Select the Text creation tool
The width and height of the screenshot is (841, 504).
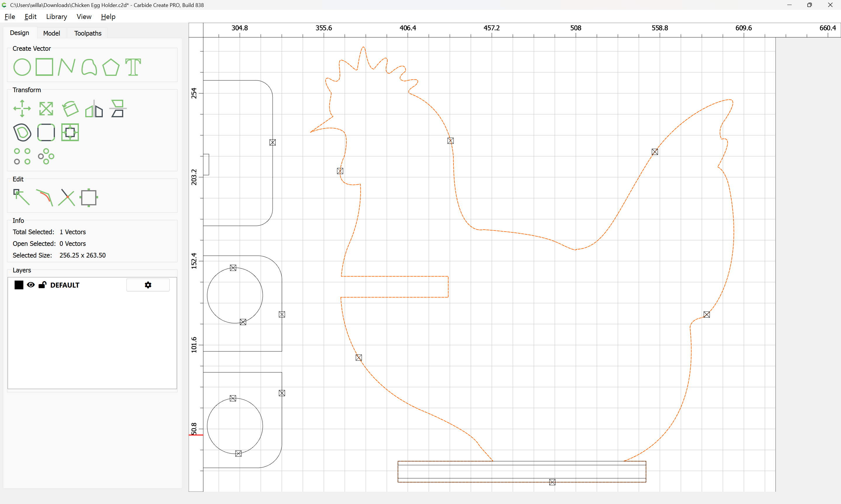click(133, 67)
